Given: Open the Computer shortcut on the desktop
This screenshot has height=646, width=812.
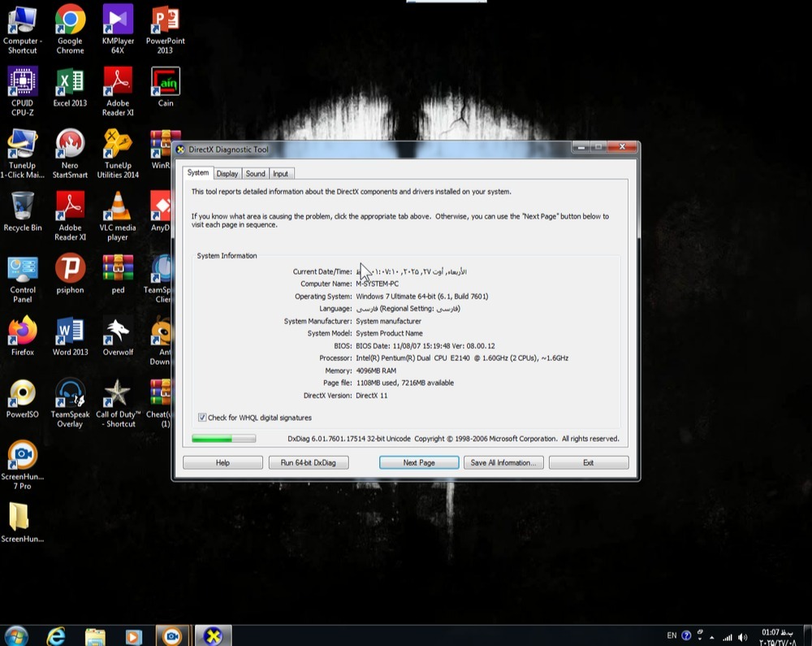Looking at the screenshot, I should [22, 29].
